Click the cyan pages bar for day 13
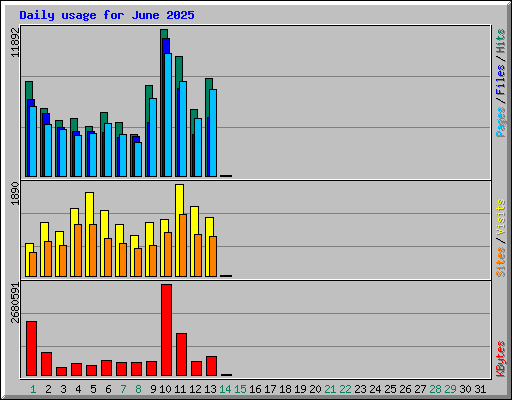Screen dimensions: 512x400 (x=213, y=133)
